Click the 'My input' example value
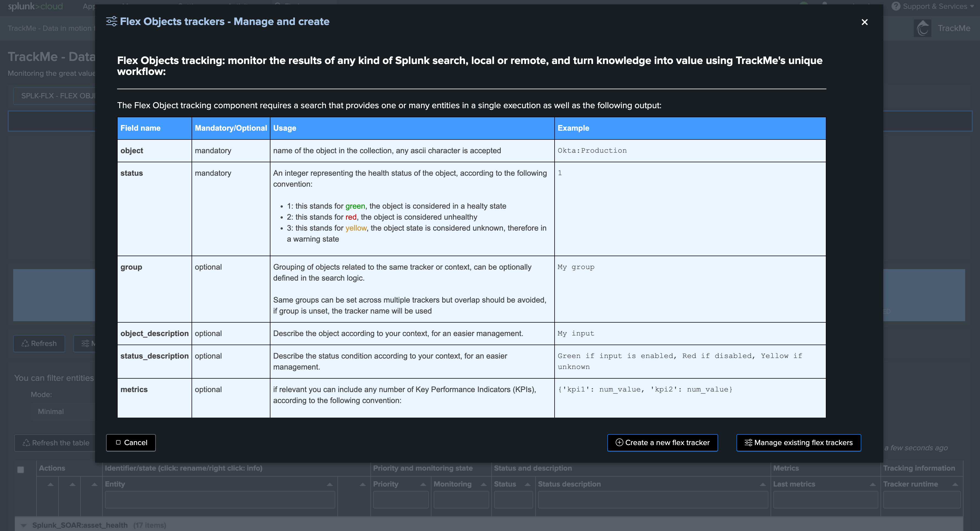This screenshot has height=531, width=980. 576,333
